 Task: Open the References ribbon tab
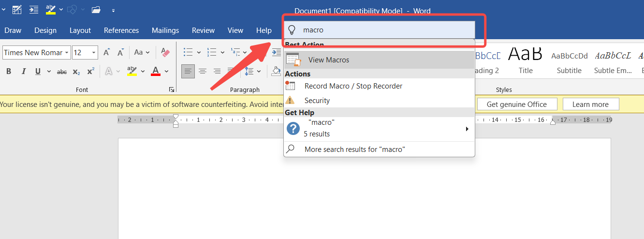coord(121,30)
